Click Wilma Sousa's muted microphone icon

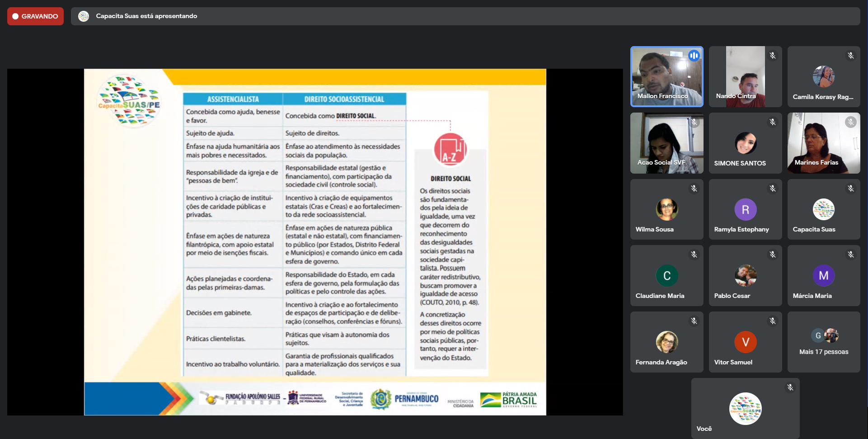pyautogui.click(x=694, y=189)
